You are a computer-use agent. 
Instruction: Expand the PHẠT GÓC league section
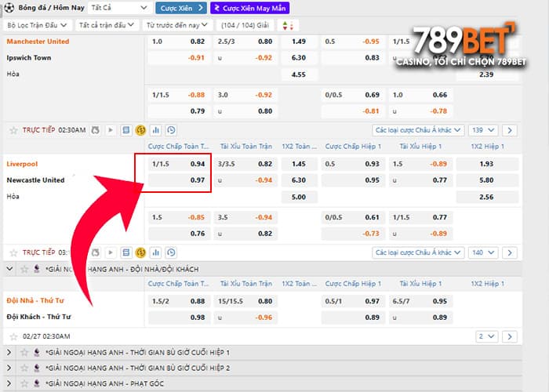tap(9, 383)
